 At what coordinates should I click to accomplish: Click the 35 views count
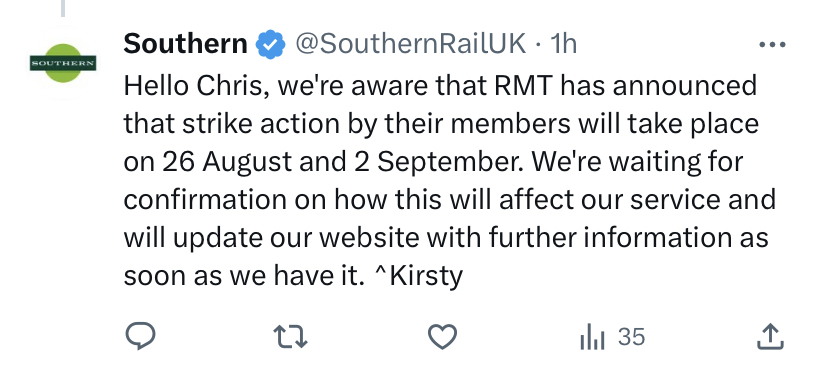click(x=631, y=337)
